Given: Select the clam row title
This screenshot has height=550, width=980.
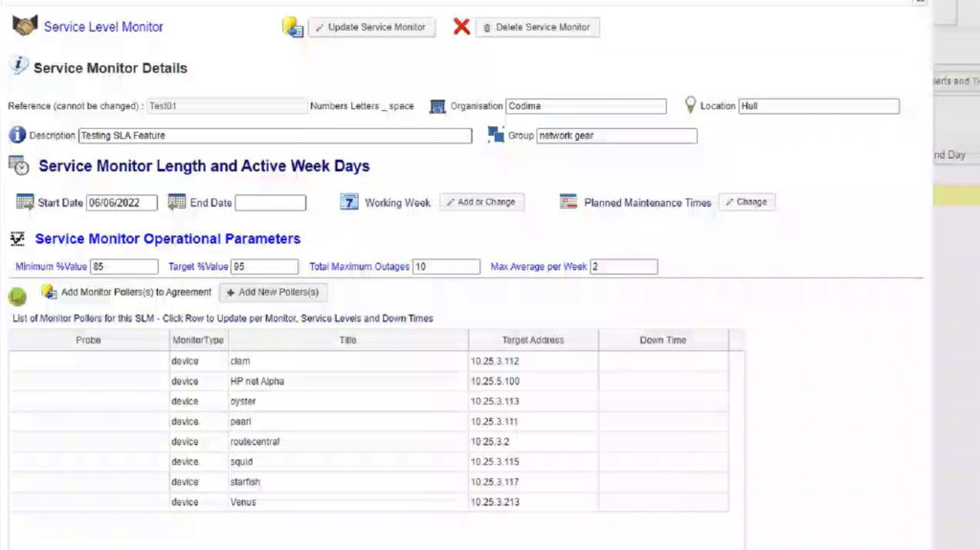Looking at the screenshot, I should click(x=240, y=362).
